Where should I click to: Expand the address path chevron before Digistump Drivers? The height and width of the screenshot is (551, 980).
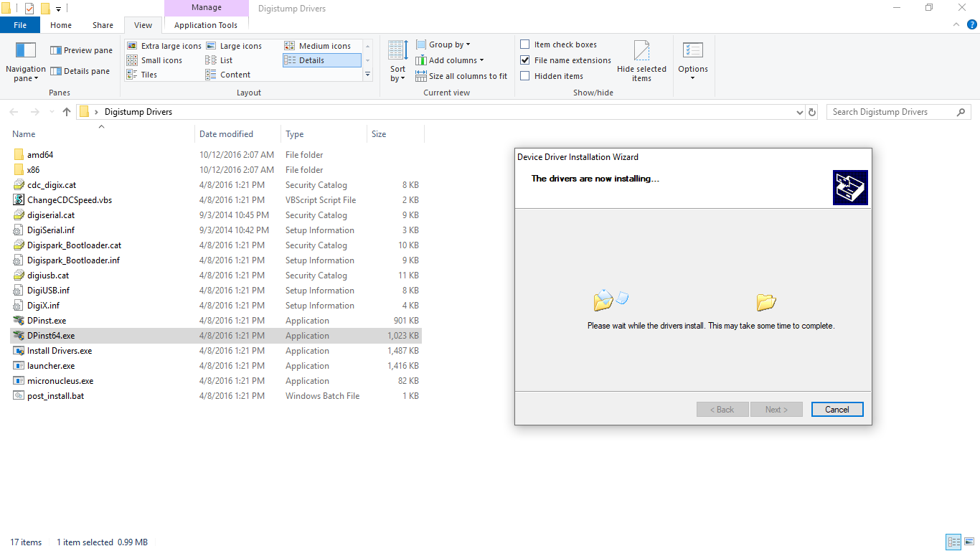[96, 112]
